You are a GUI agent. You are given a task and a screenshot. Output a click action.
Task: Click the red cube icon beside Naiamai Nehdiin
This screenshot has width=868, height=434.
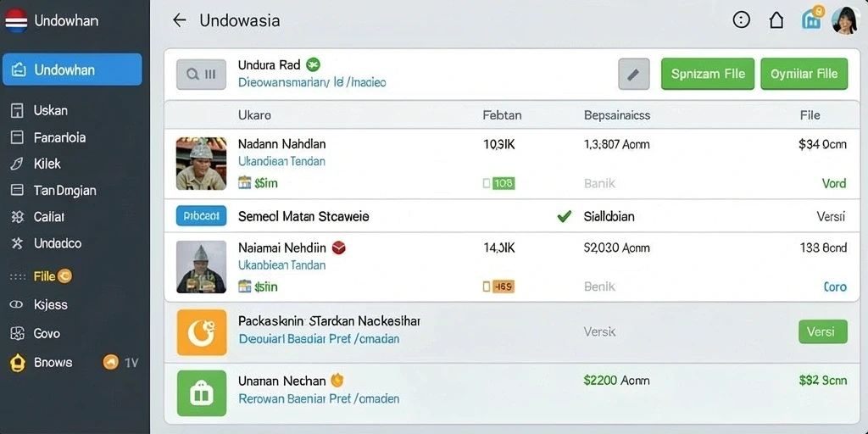[x=339, y=248]
